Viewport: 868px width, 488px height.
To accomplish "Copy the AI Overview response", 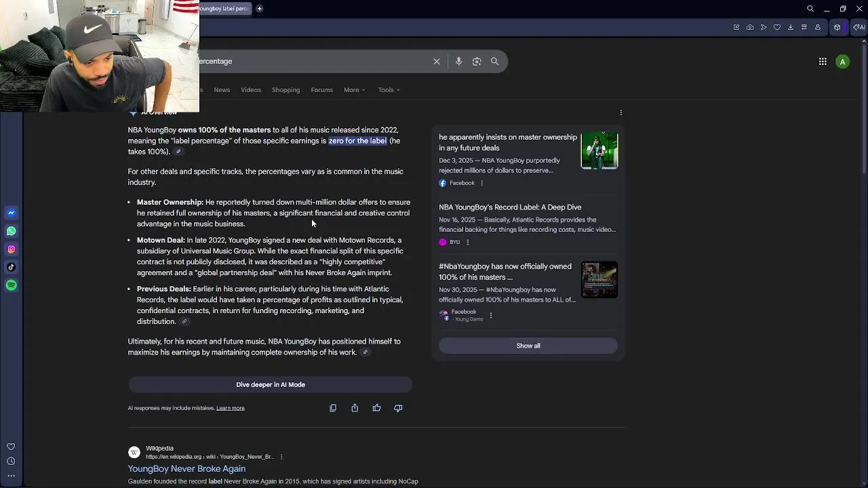I will tap(333, 408).
